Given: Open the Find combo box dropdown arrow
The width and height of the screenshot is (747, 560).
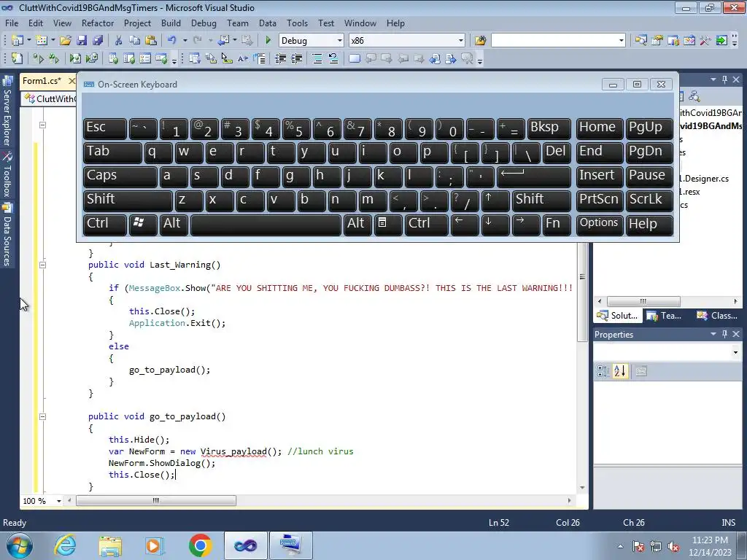Looking at the screenshot, I should tap(621, 41).
